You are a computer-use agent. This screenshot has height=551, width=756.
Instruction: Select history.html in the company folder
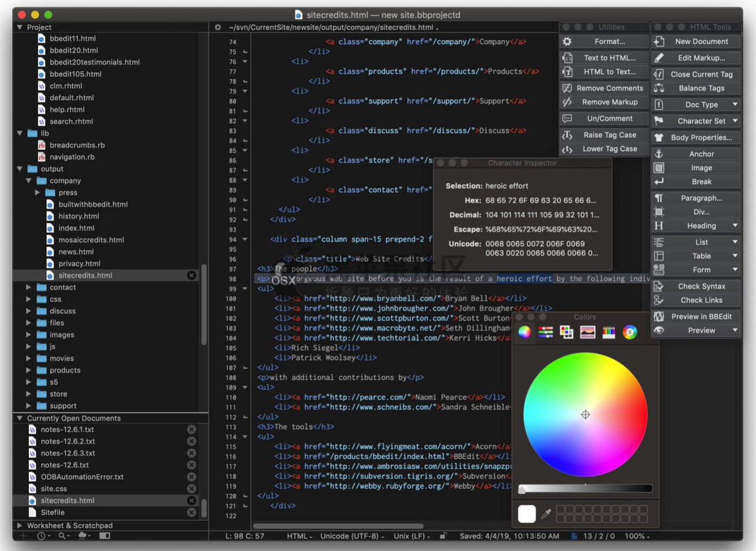click(78, 216)
